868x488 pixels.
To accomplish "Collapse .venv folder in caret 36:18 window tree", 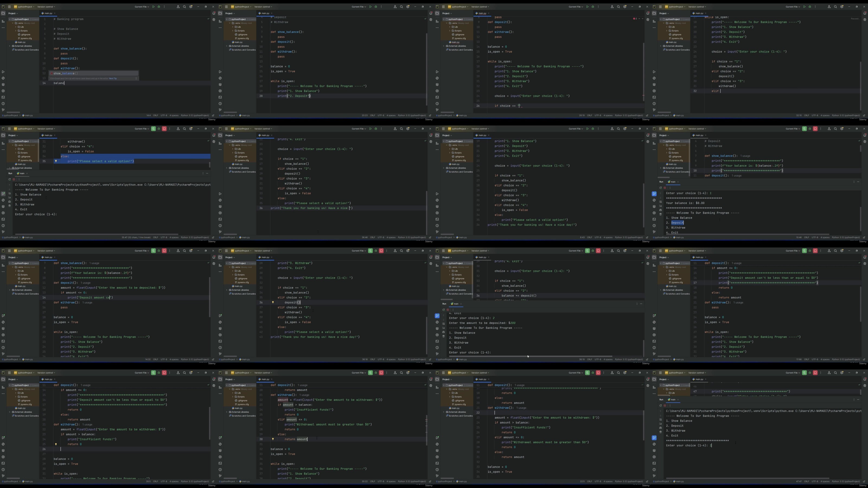I will (230, 267).
